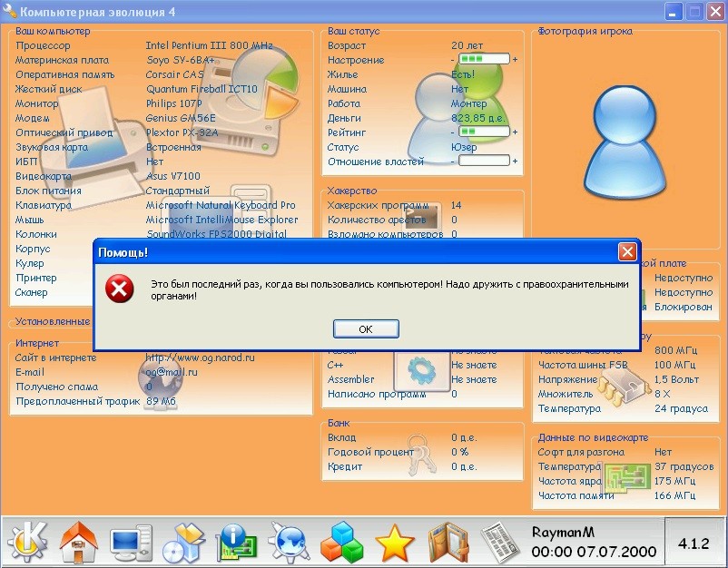This screenshot has height=568, width=728.
Task: Click the Настроение progress bar
Action: 484,59
